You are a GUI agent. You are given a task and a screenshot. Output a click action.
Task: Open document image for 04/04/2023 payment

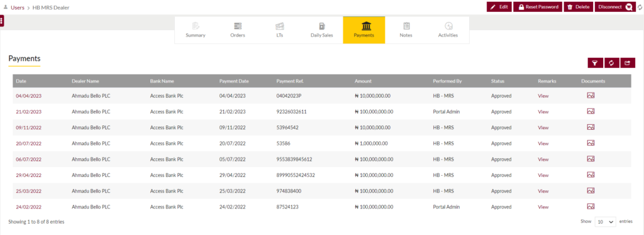pos(591,96)
